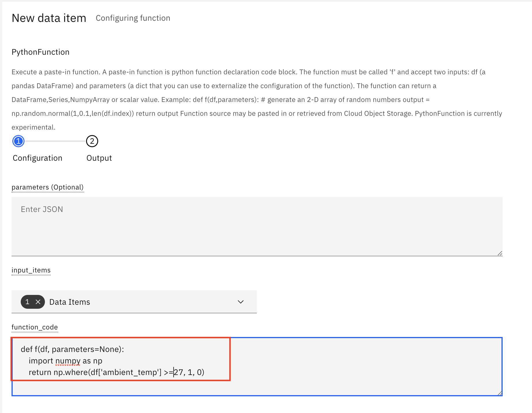Click the 'import numpy as np' code line
Image resolution: width=532 pixels, height=413 pixels.
tap(65, 361)
